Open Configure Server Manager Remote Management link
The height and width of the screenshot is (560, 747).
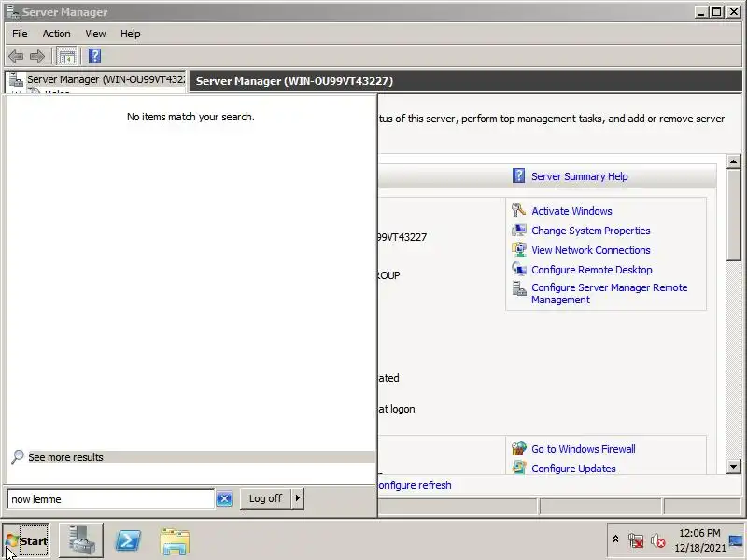pos(610,293)
